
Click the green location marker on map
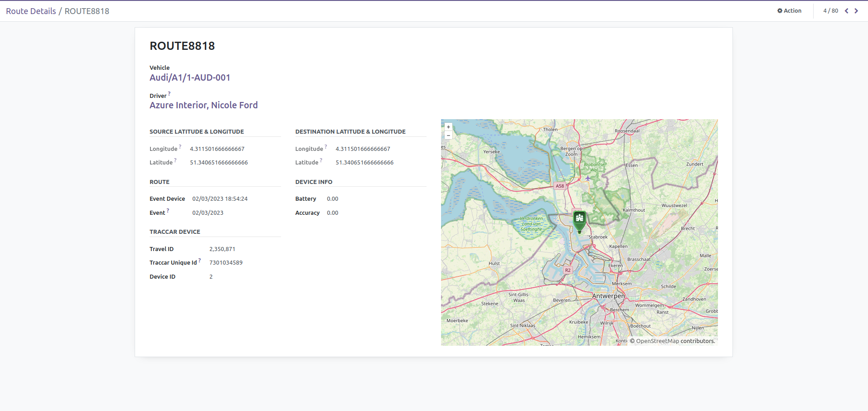(579, 220)
